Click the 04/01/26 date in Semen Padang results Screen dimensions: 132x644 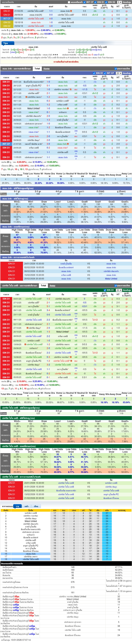(x=17, y=82)
